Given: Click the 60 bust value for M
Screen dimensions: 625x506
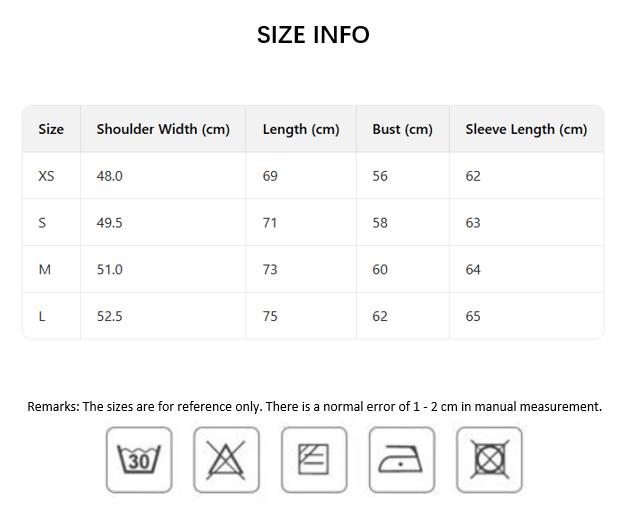Looking at the screenshot, I should [380, 270].
